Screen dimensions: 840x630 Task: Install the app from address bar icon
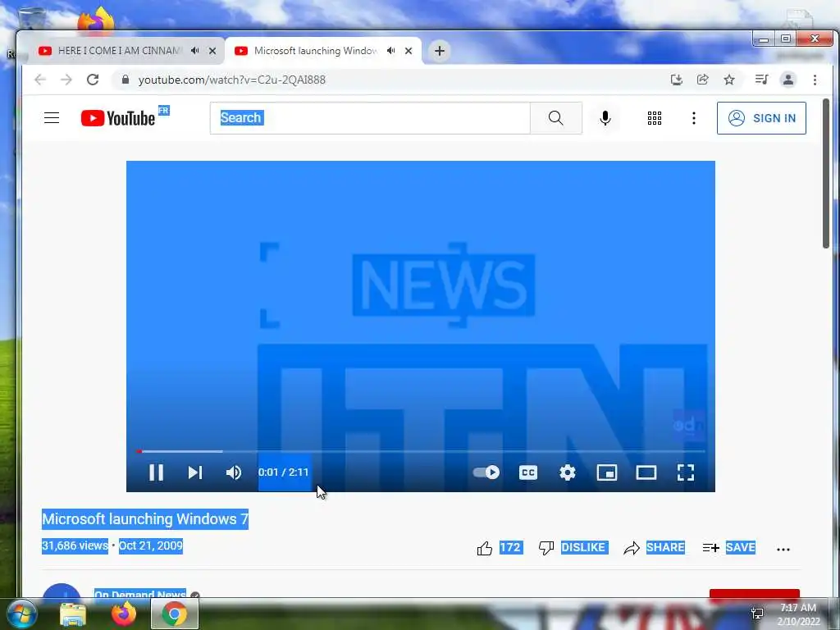[x=677, y=80]
